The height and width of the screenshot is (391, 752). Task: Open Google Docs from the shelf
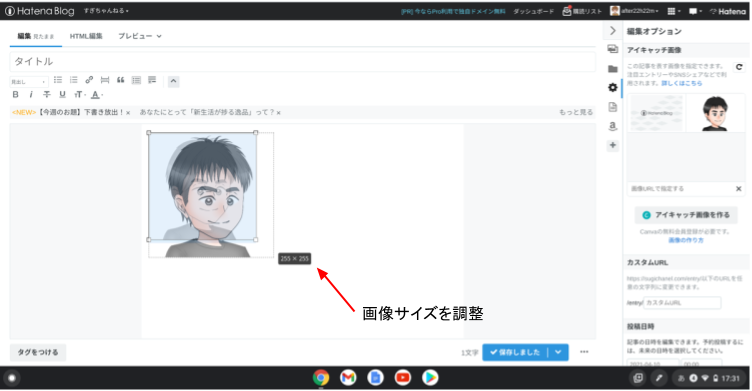pos(376,378)
